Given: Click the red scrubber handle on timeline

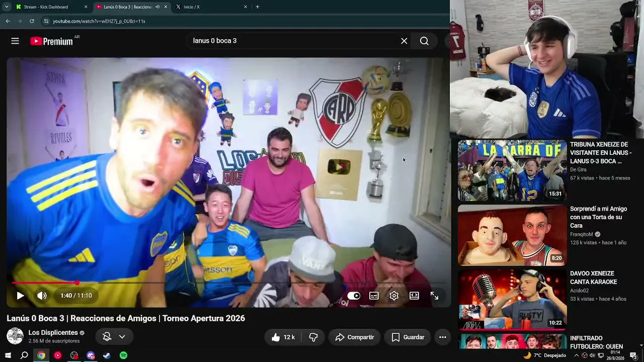Looking at the screenshot, I should click(x=77, y=283).
